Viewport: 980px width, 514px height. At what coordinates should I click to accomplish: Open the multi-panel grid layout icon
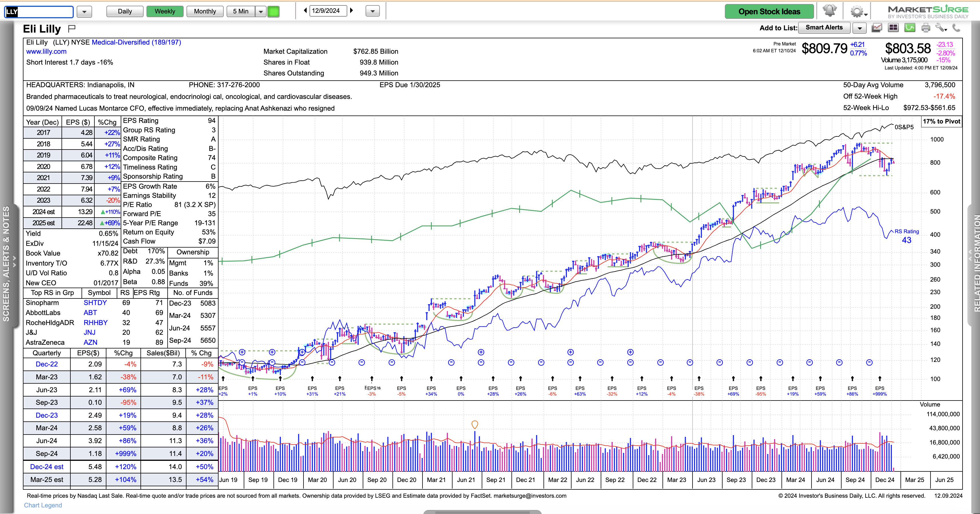click(x=893, y=28)
